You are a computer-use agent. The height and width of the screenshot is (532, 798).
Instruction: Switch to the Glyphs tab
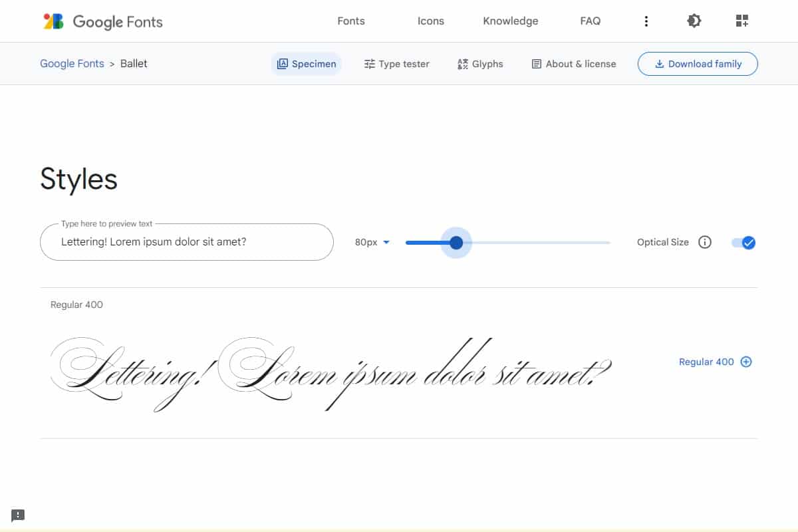(x=480, y=64)
